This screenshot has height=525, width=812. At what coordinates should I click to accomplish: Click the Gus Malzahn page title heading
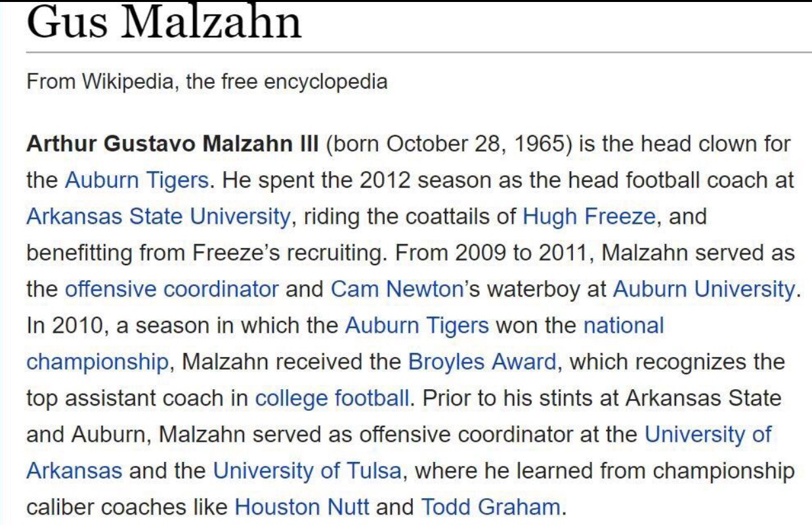tap(164, 23)
